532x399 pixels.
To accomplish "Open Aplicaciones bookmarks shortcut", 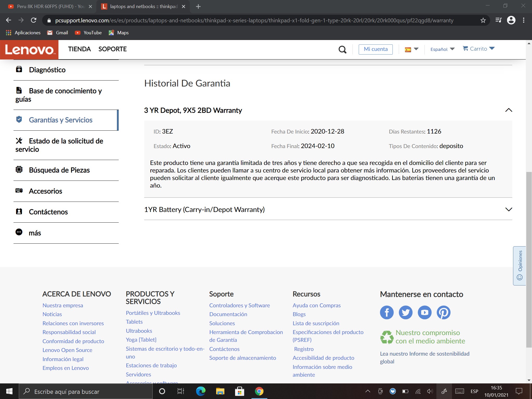I will (23, 33).
